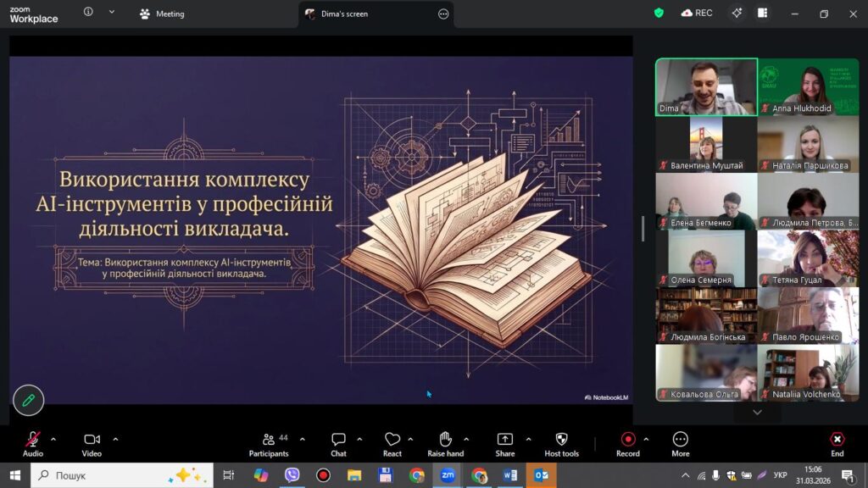Click the green pencil annotate icon
Image resolution: width=868 pixels, height=488 pixels.
coord(28,400)
